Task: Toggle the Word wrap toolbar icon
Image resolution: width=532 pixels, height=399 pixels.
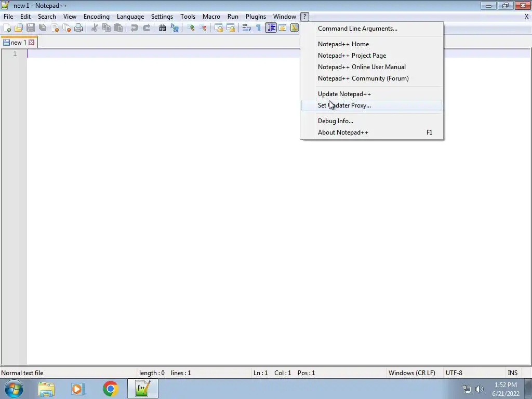Action: (247, 28)
